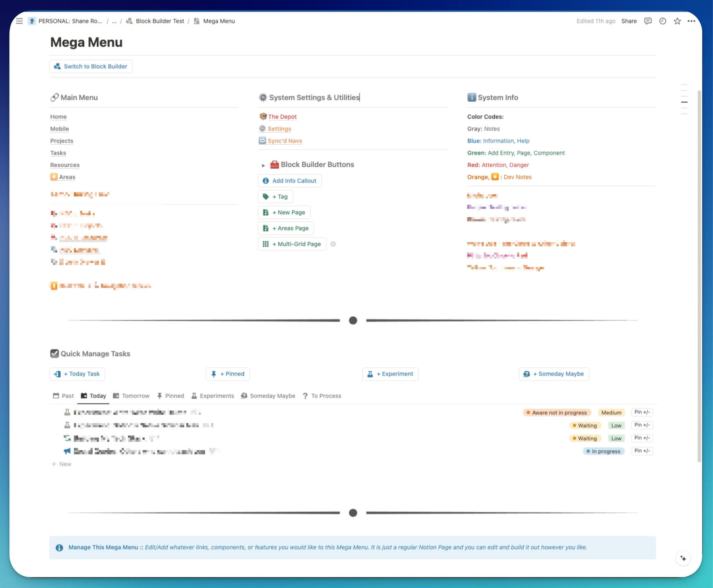Expand the Block Builder Buttons toggle
This screenshot has height=588, width=713.
pos(263,165)
